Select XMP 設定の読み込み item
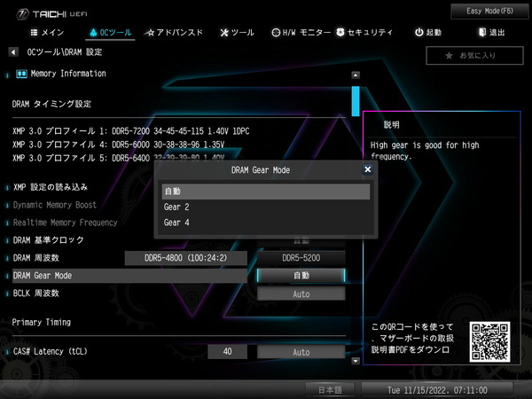532x399 pixels. click(x=51, y=187)
